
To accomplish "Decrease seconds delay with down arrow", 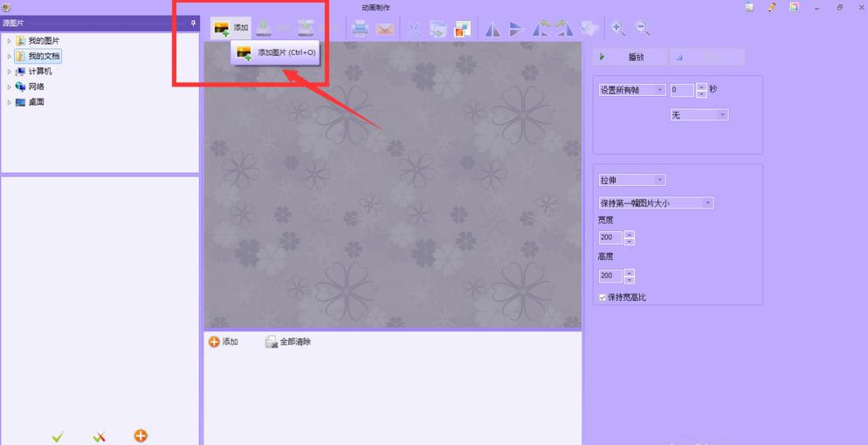I will [702, 94].
